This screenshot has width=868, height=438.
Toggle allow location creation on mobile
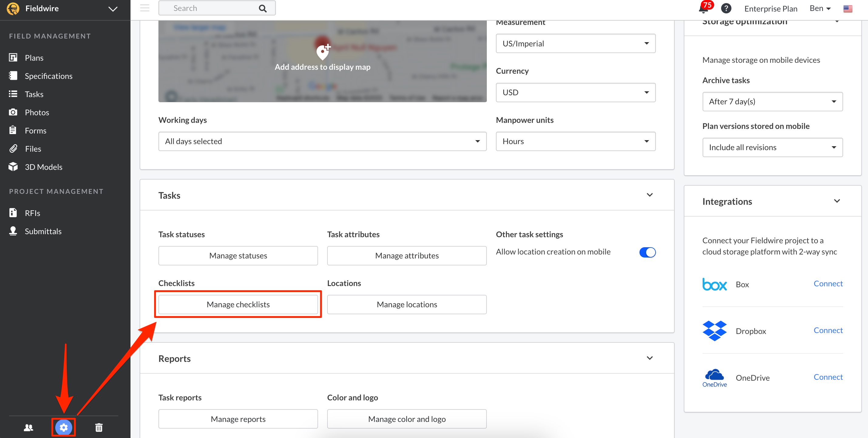[x=647, y=252]
